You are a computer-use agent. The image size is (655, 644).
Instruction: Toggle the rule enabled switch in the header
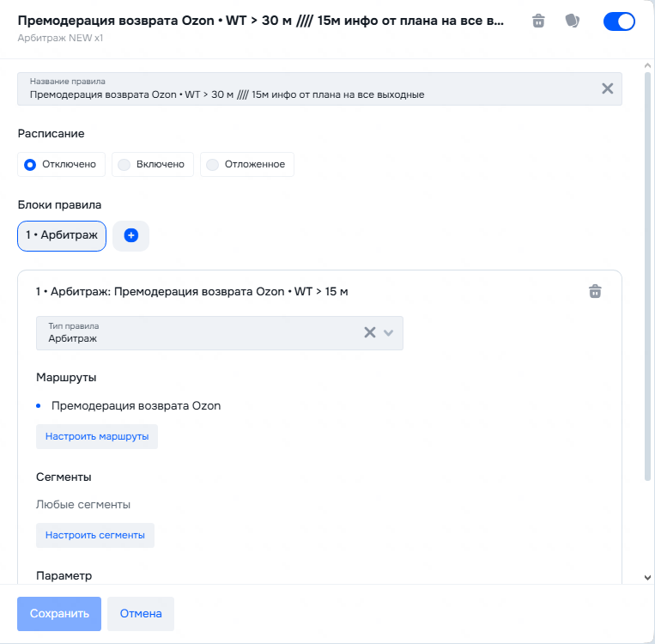click(x=619, y=21)
